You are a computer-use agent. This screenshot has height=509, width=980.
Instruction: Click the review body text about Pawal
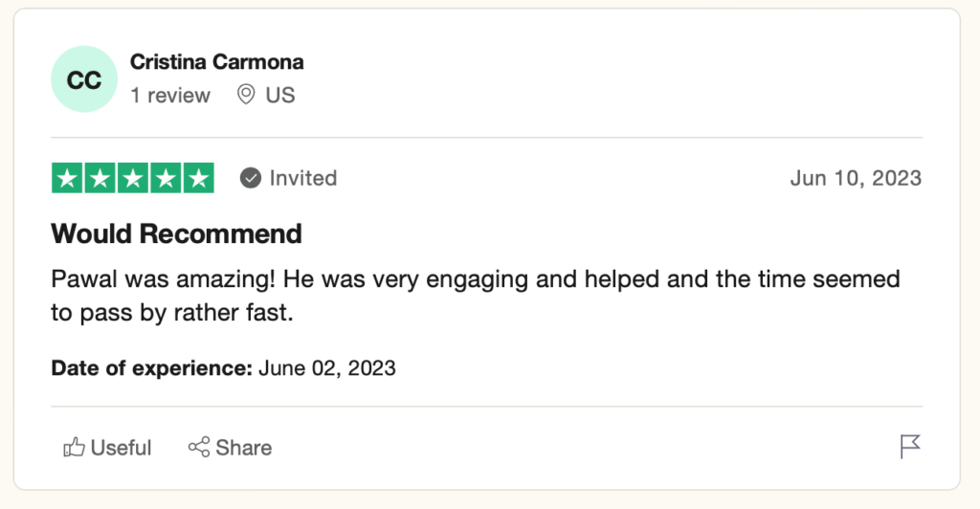click(x=475, y=296)
